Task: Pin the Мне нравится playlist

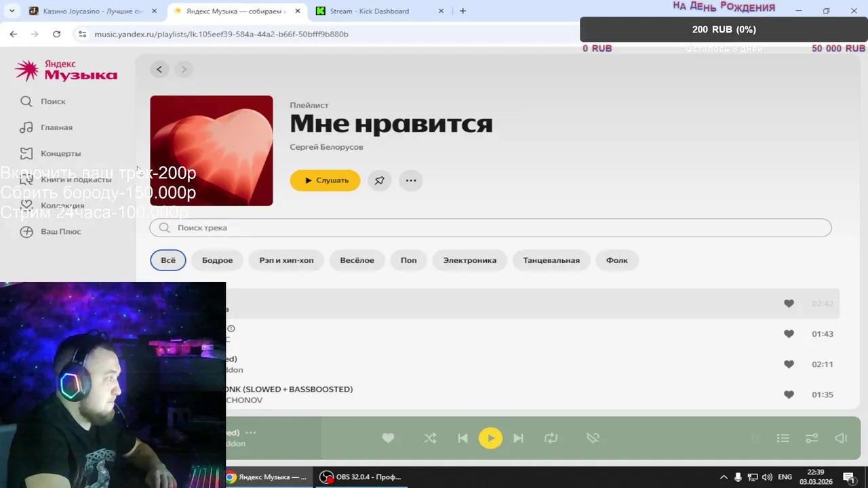Action: pyautogui.click(x=380, y=180)
